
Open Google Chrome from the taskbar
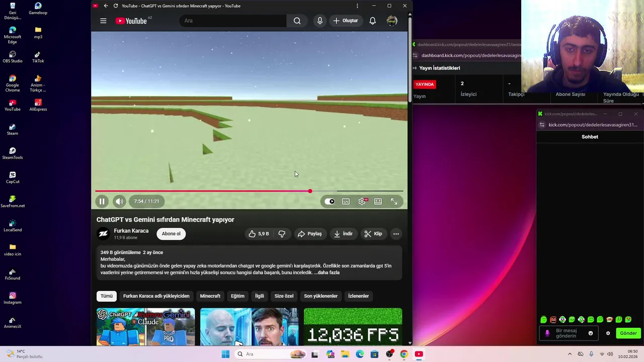point(404,354)
